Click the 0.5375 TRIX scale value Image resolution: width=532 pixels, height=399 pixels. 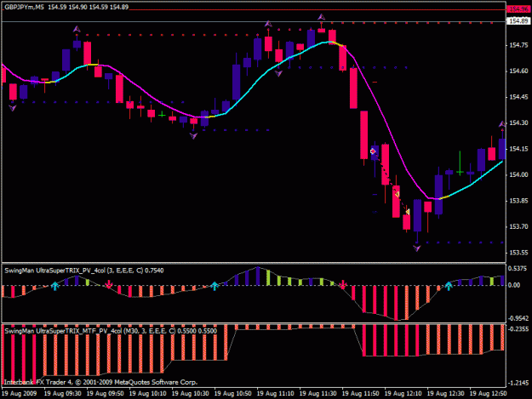pyautogui.click(x=518, y=269)
